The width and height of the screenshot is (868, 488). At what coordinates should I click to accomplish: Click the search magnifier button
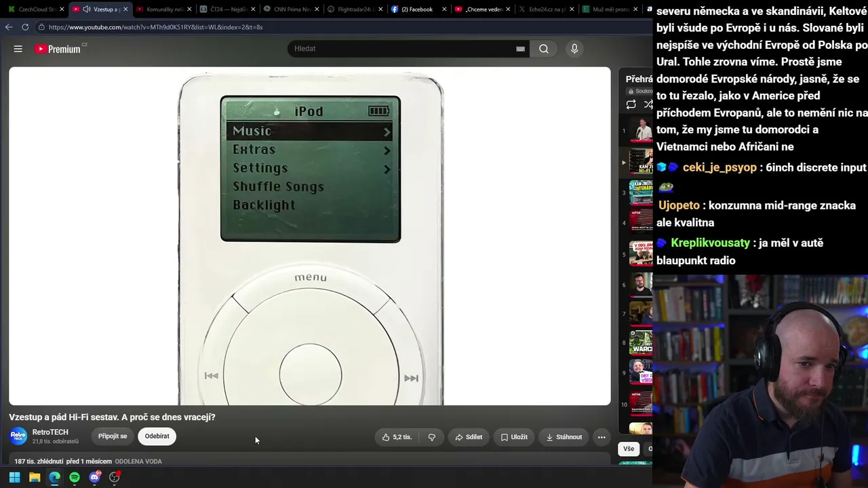544,49
